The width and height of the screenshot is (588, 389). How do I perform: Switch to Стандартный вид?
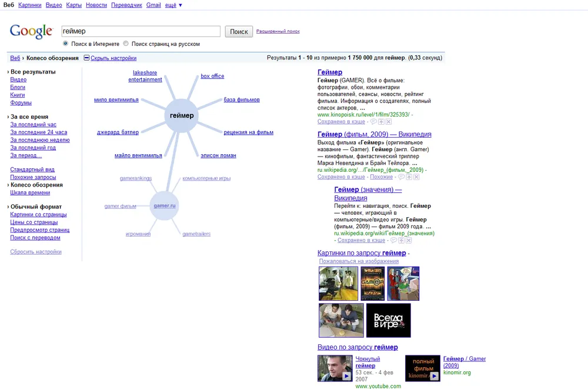[x=32, y=169]
